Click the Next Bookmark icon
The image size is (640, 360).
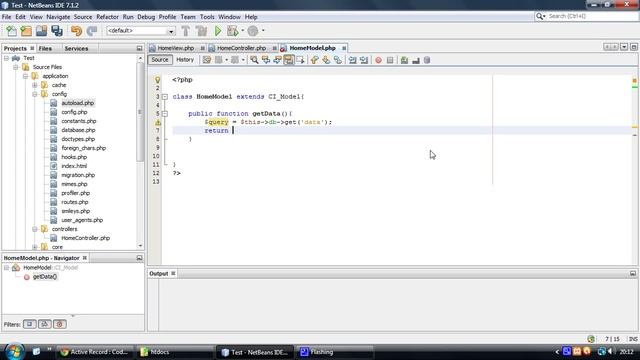coord(326,60)
